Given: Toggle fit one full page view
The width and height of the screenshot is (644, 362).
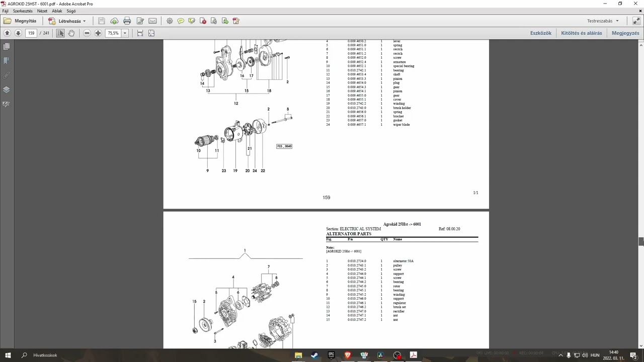Looking at the screenshot, I should [151, 33].
